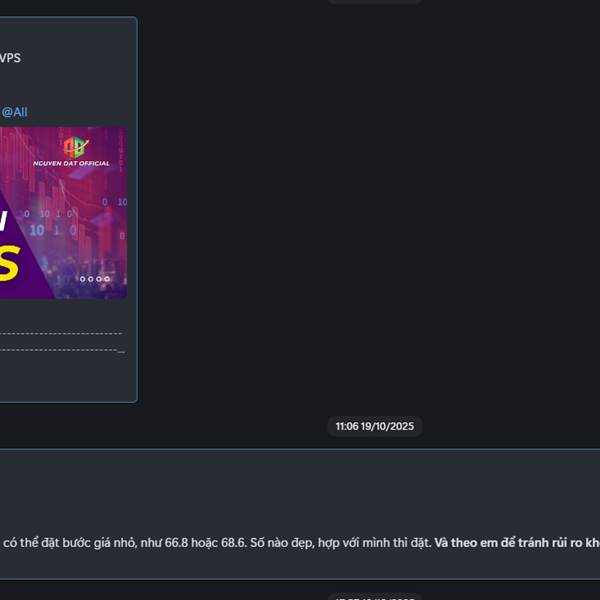Select the last carousel dot in the banner

click(x=107, y=279)
